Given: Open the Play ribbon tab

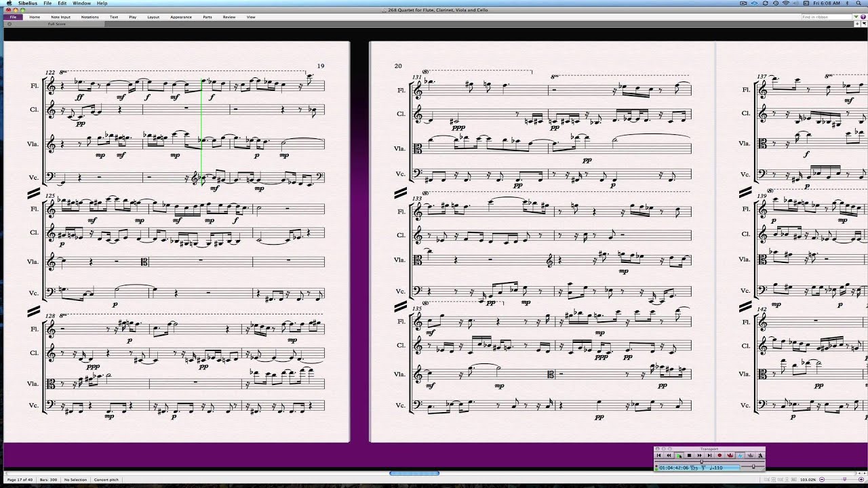Looking at the screenshot, I should tap(132, 17).
